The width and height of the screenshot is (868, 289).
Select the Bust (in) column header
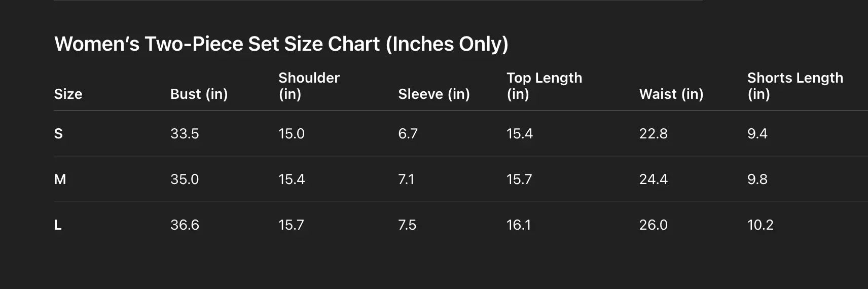[x=199, y=94]
